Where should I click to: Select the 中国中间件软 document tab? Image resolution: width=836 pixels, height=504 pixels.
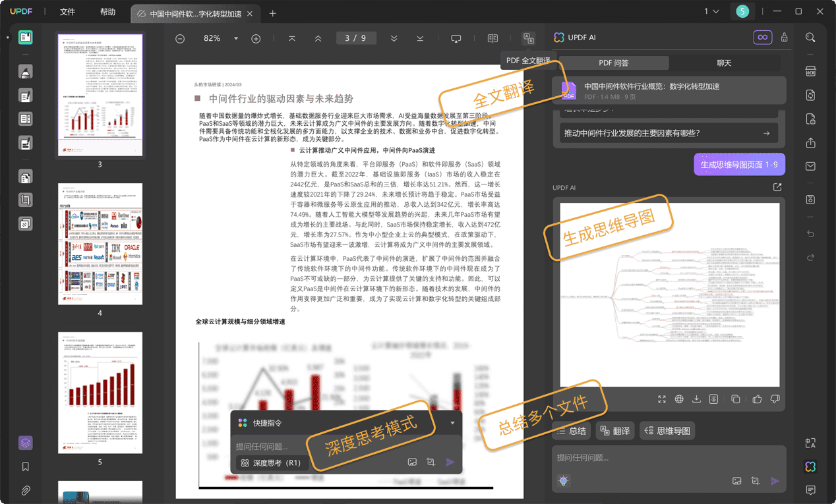coord(195,13)
